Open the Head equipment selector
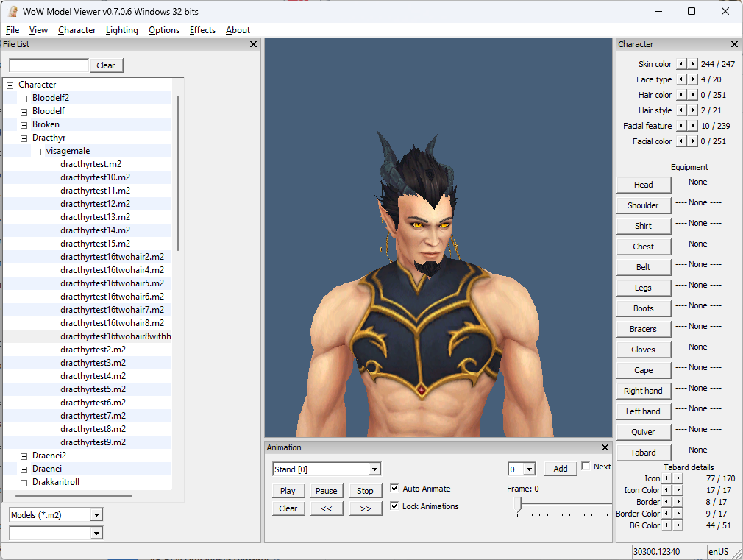The image size is (743, 560). (x=644, y=185)
